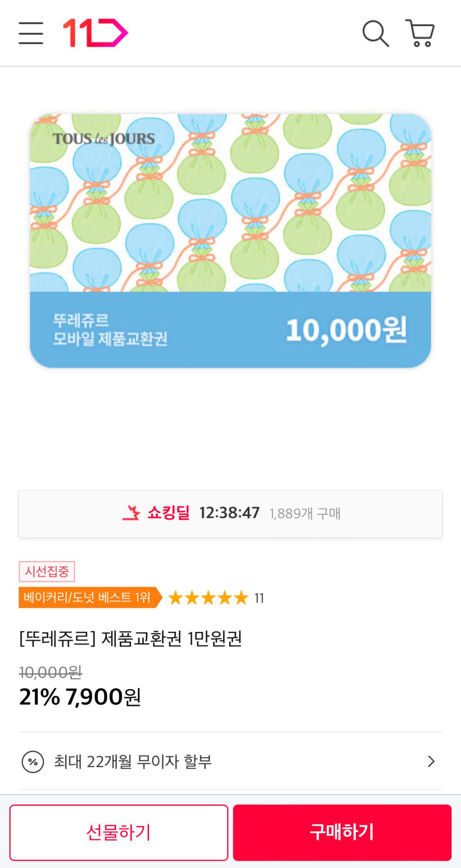This screenshot has height=868, width=461.
Task: Tap the five-star rating
Action: (208, 598)
